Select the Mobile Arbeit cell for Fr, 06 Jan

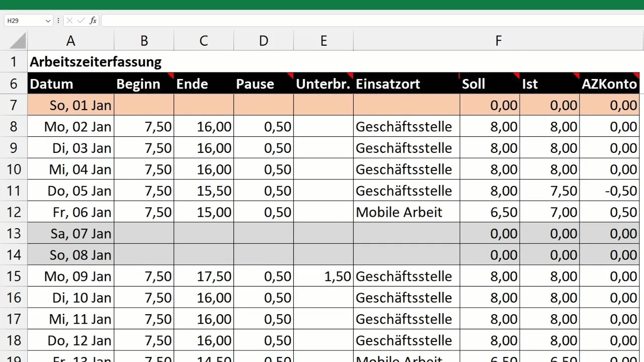[407, 212]
